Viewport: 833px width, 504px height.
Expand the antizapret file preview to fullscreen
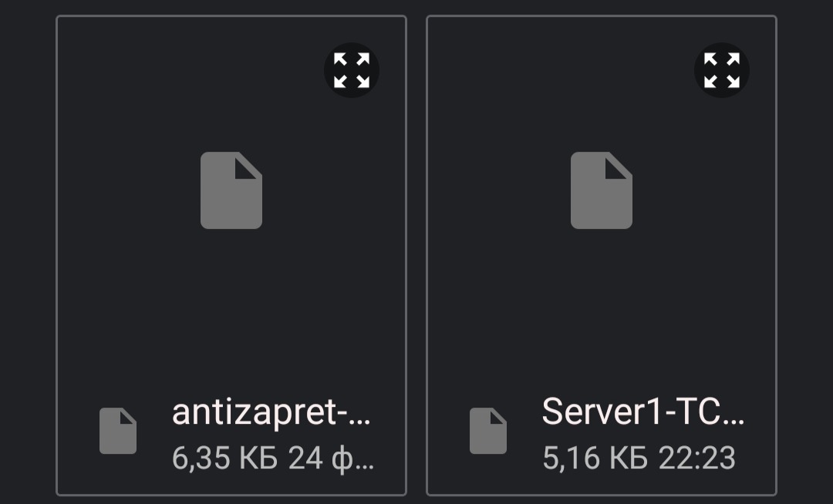click(352, 70)
